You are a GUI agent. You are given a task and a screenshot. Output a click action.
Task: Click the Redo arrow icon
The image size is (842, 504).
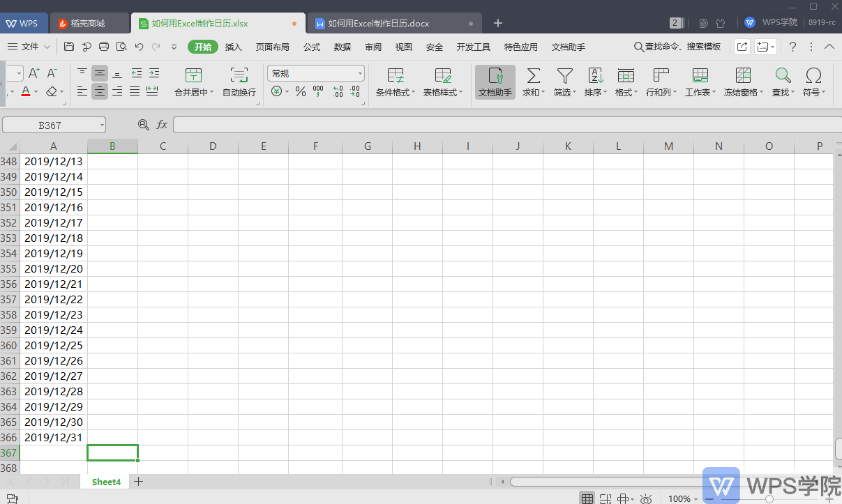156,47
